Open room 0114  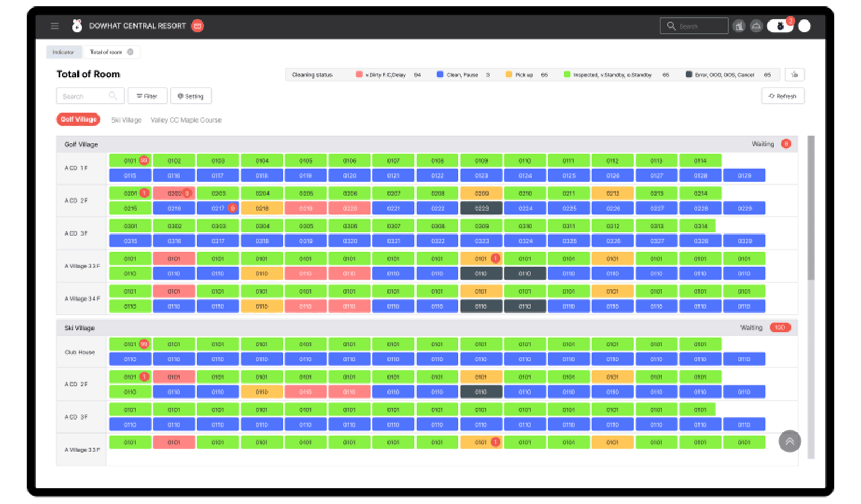tap(700, 161)
